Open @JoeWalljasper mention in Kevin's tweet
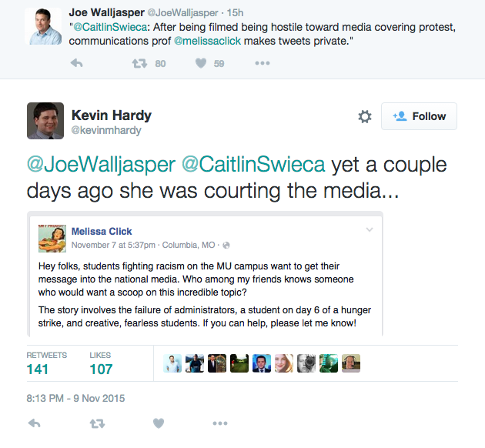Screen dimensions: 485x448 [x=101, y=164]
